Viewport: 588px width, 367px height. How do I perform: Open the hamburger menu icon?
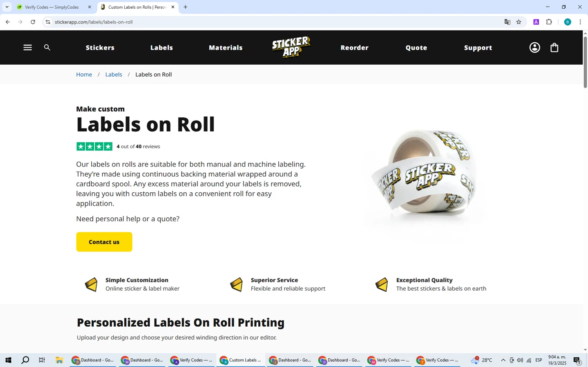pos(27,47)
